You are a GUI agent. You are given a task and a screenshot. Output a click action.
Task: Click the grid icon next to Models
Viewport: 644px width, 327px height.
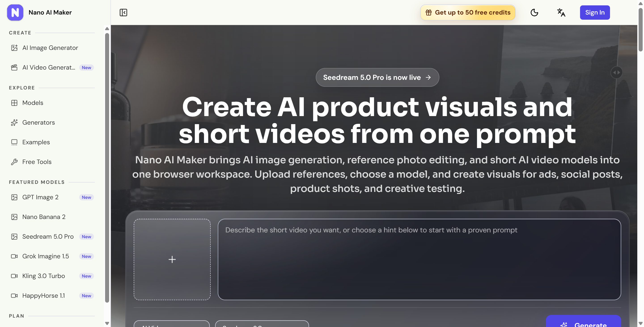(x=14, y=103)
